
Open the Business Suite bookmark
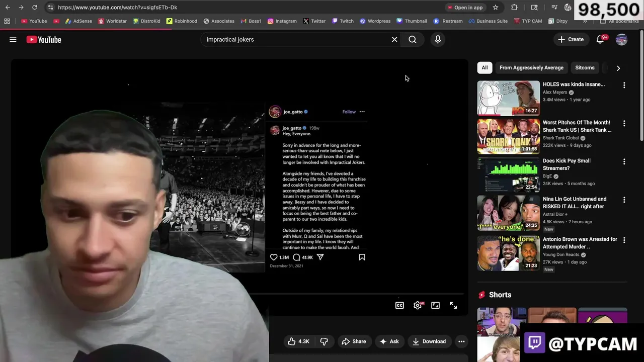click(x=488, y=21)
